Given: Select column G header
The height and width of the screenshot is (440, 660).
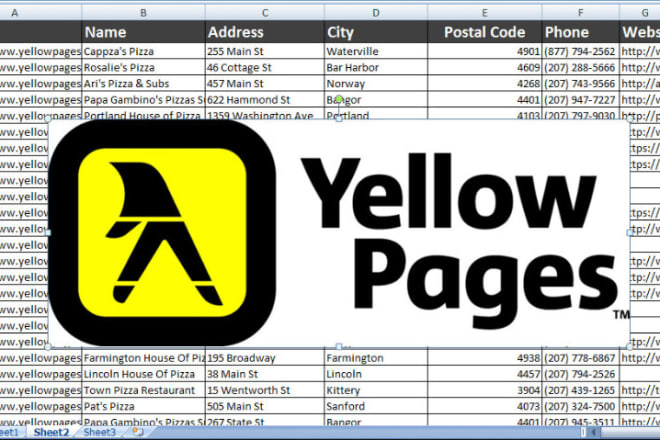Looking at the screenshot, I should point(640,13).
